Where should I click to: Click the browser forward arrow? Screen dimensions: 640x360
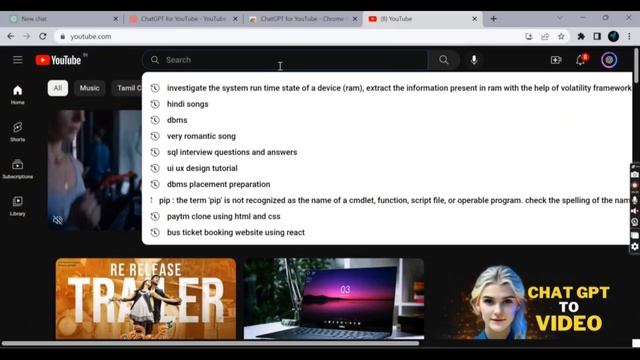point(27,36)
